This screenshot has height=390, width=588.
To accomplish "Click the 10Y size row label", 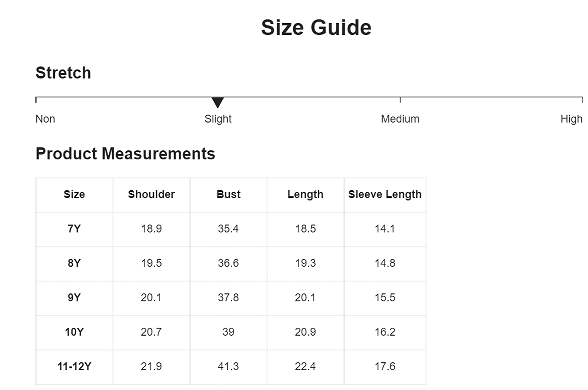I will (x=74, y=332).
